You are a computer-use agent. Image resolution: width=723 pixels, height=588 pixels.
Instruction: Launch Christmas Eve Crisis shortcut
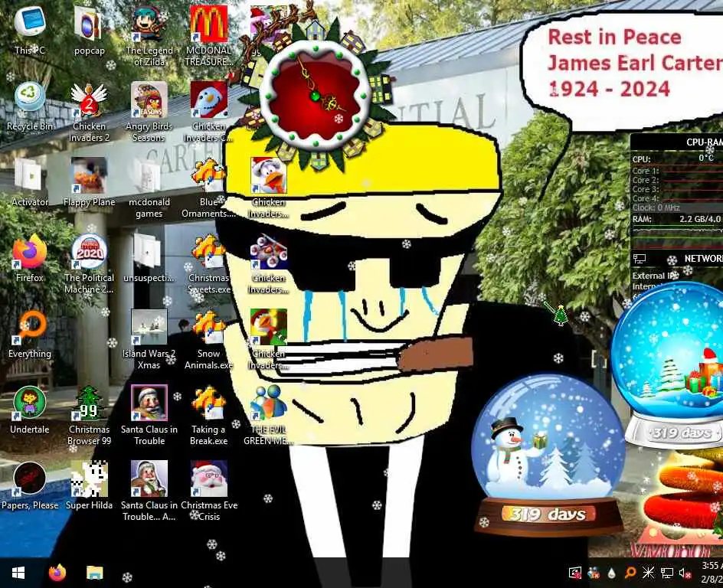[209, 491]
